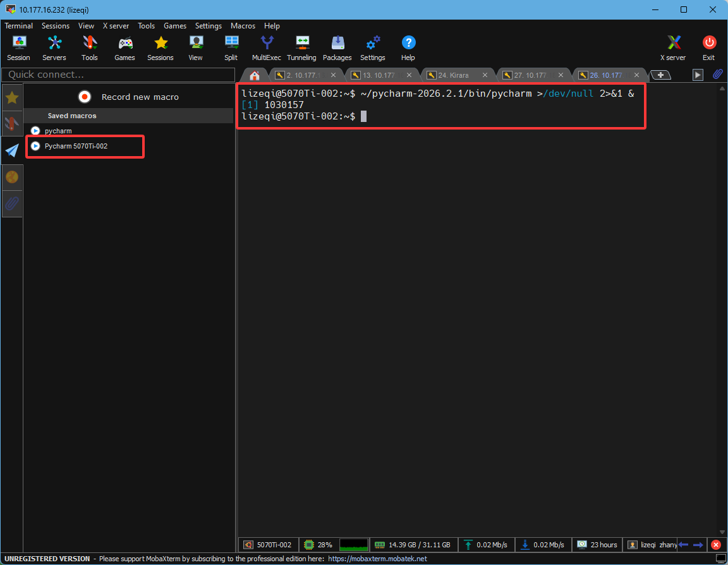Click the paperclip icon beside the tab bar
Viewport: 728px width, 565px height.
[x=718, y=75]
